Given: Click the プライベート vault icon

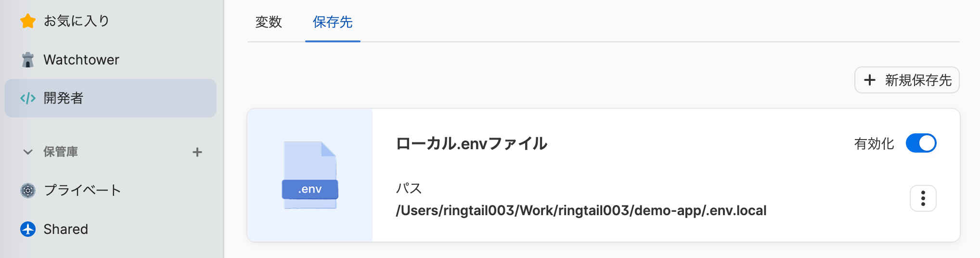Looking at the screenshot, I should (x=28, y=191).
